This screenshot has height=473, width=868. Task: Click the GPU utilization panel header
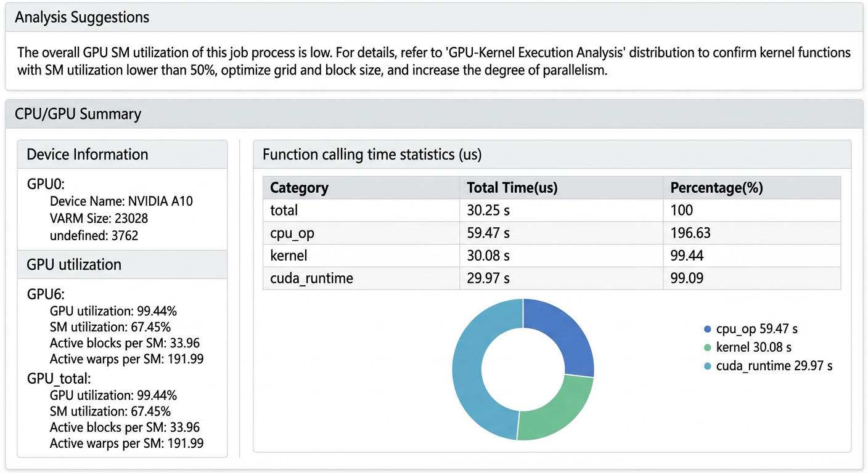(x=122, y=264)
